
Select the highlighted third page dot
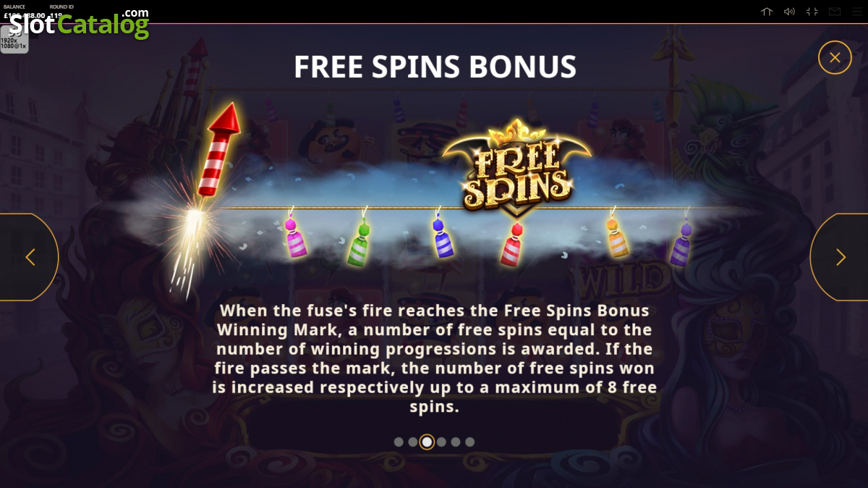(x=427, y=442)
